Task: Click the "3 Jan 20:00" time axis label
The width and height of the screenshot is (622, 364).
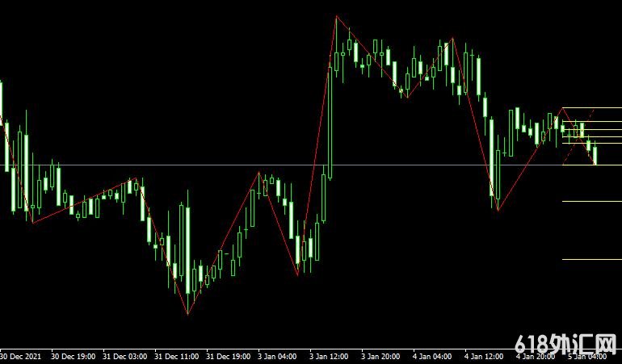Action: [x=380, y=357]
